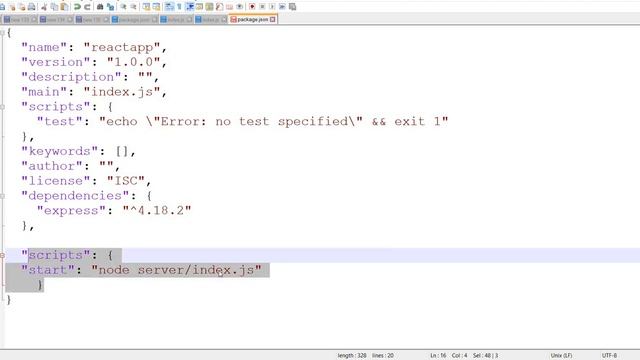Open the UTF-8 encoding status field
Screen dimensions: 640x360
[x=609, y=356]
